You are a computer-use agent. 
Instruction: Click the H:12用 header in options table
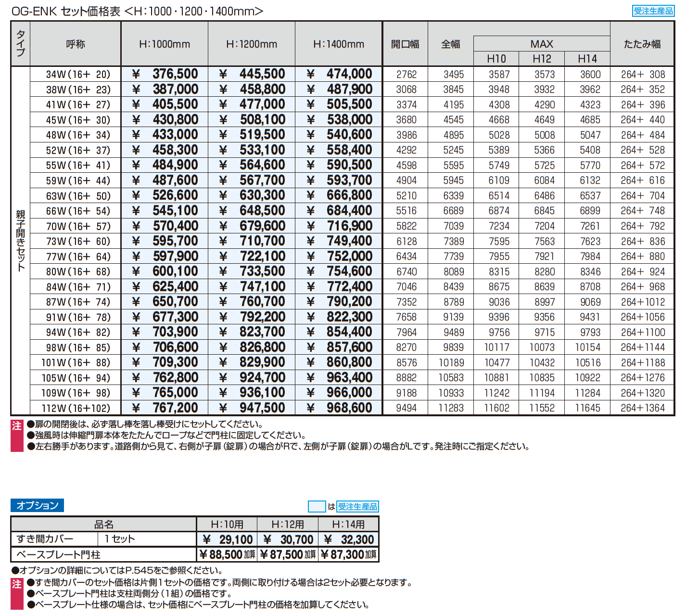click(288, 524)
